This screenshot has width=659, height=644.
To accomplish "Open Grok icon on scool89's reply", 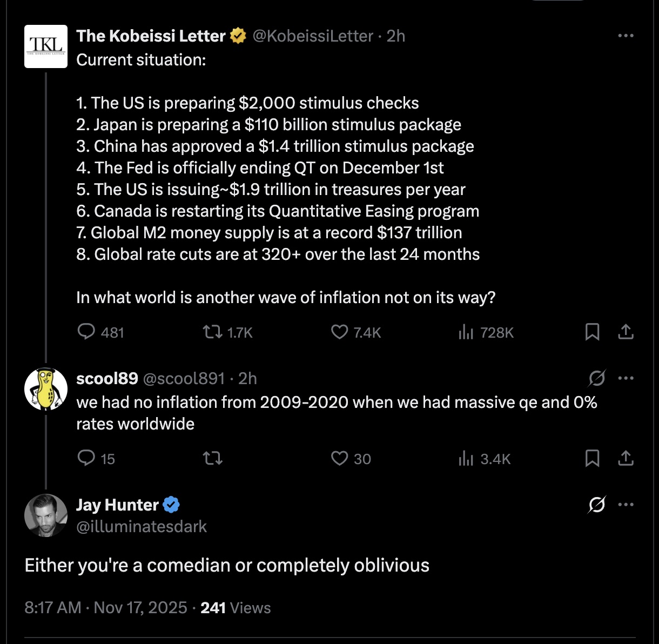I will click(x=597, y=378).
